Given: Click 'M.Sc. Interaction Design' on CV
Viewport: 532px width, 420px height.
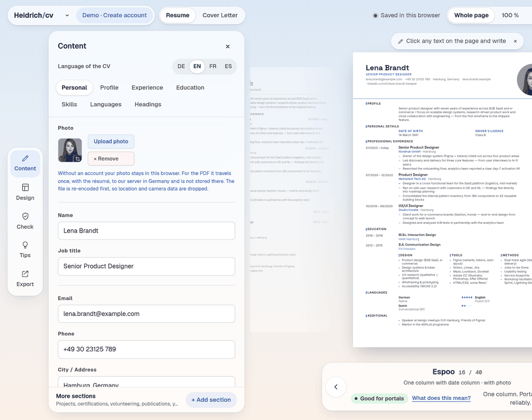Looking at the screenshot, I should pos(417,235).
